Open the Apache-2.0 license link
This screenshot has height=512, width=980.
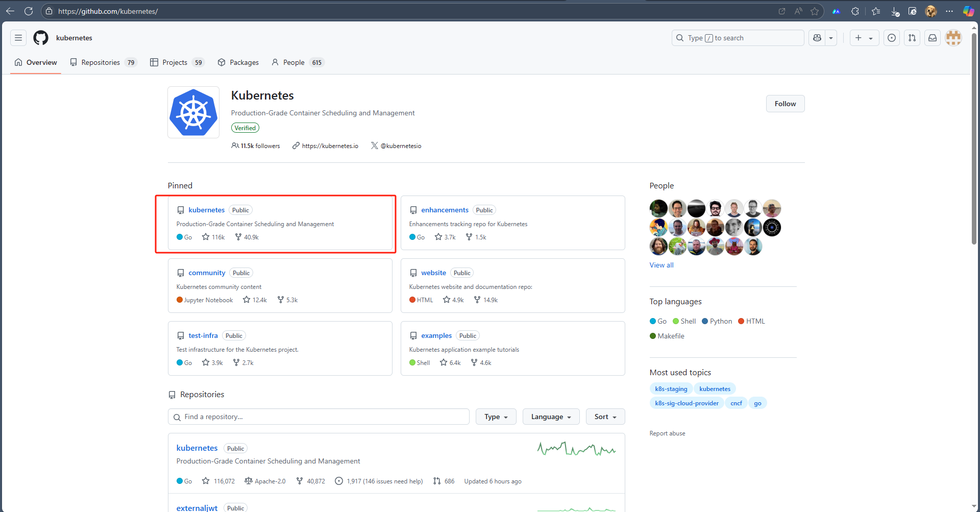(x=265, y=481)
